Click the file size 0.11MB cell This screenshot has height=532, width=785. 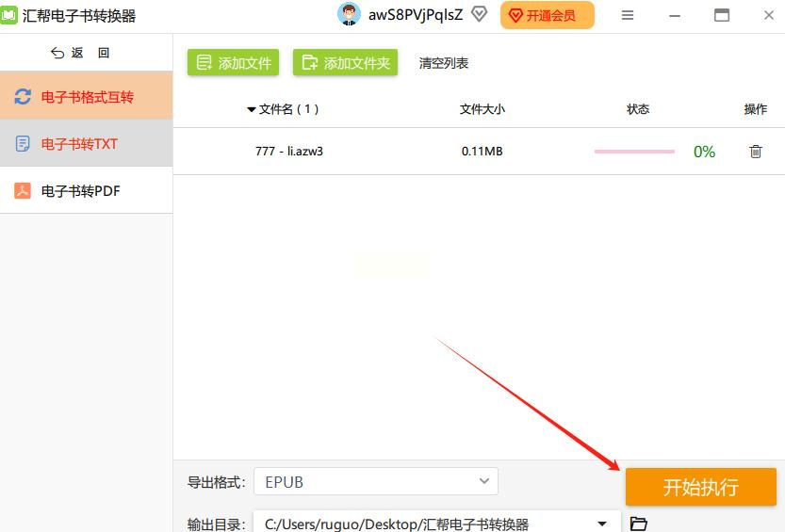pos(482,151)
